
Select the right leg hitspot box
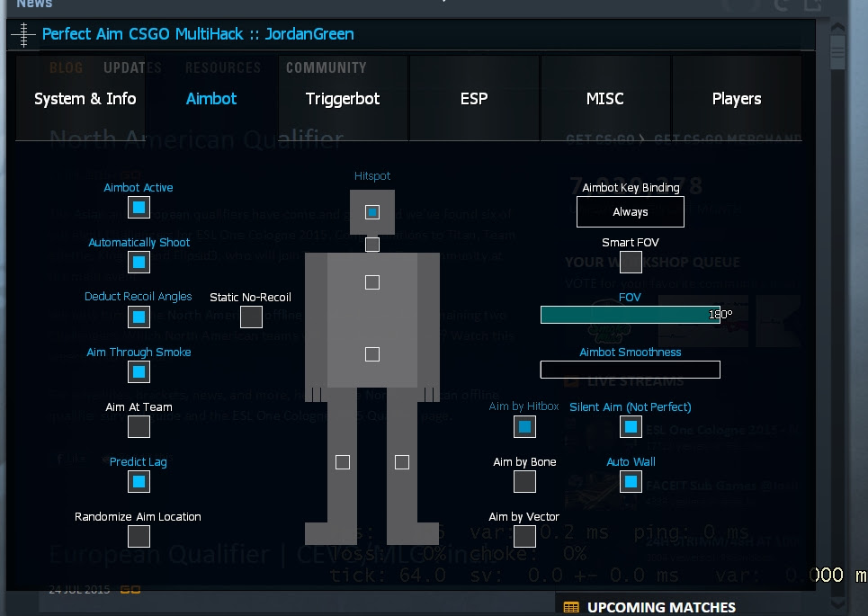(402, 462)
